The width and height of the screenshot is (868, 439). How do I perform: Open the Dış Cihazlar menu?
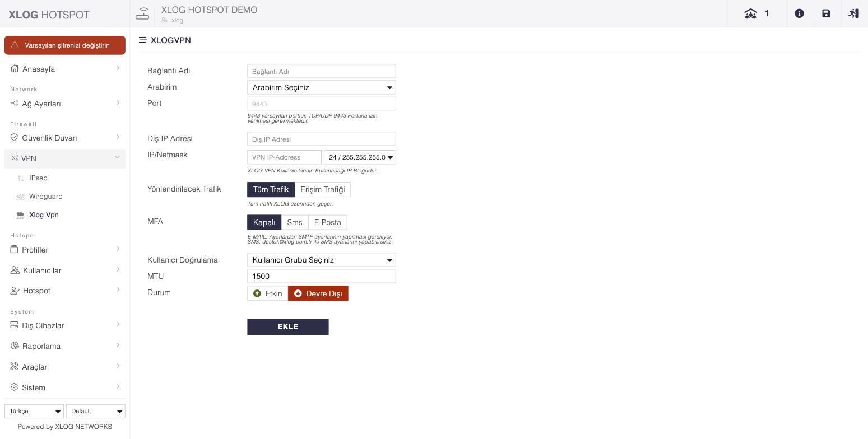pyautogui.click(x=65, y=325)
